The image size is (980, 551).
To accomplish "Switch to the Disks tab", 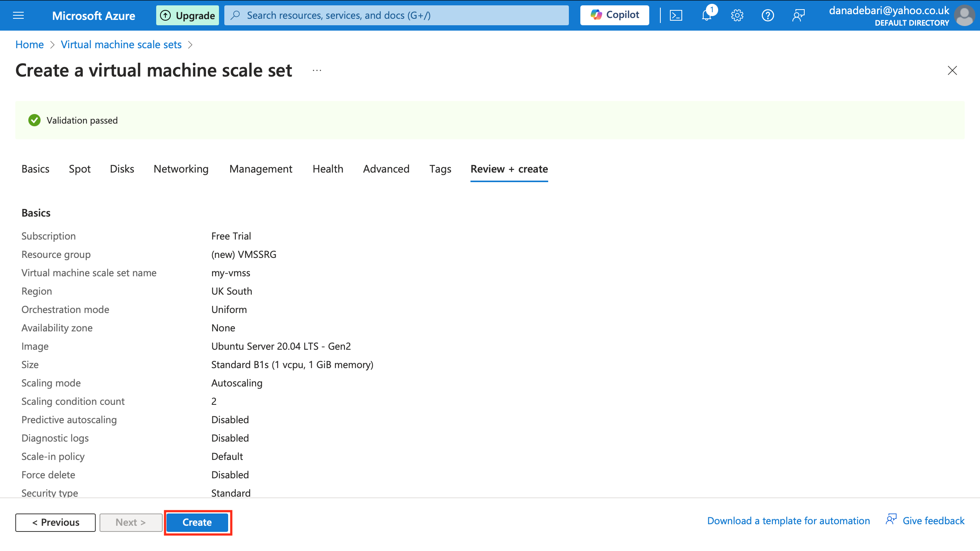I will [x=122, y=169].
